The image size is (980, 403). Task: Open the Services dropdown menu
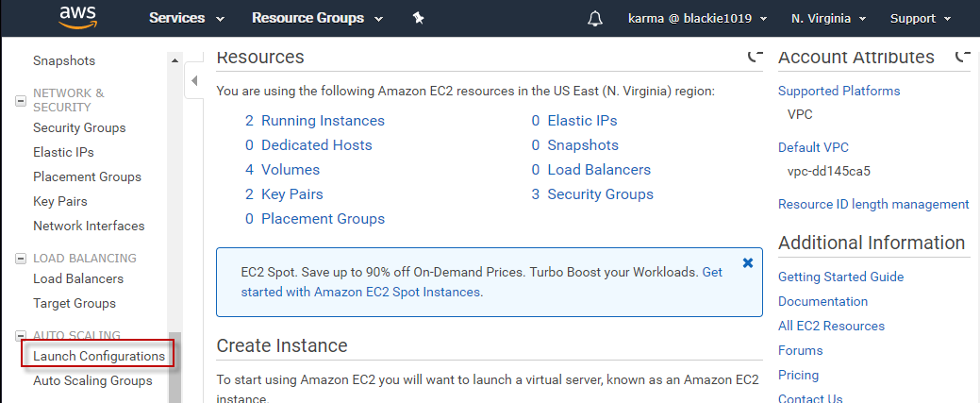point(187,19)
